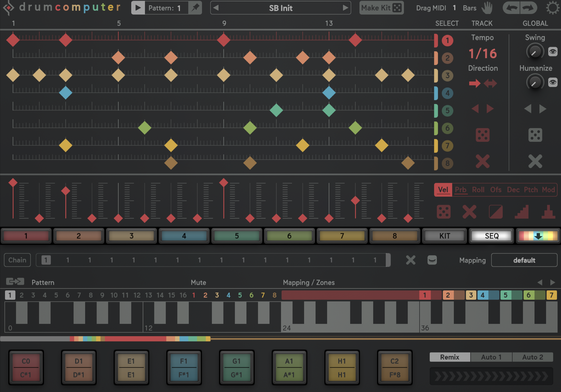Randomize track with the red dice icon
This screenshot has width=561, height=392.
[482, 135]
